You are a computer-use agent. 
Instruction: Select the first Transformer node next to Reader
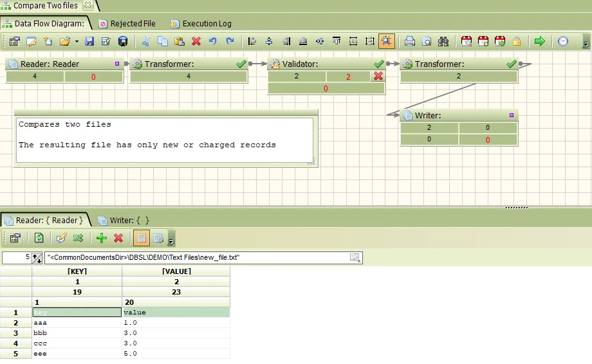click(189, 64)
